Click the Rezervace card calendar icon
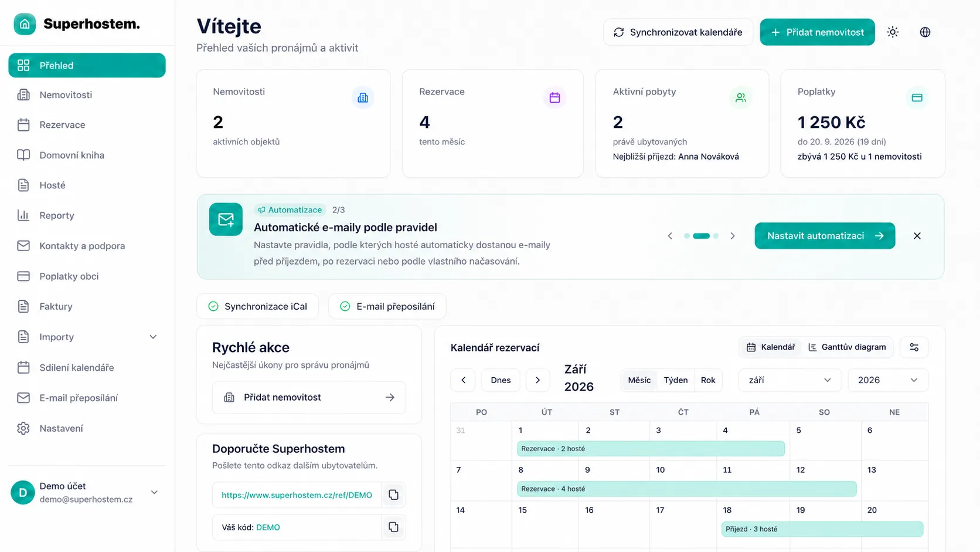980x552 pixels. (x=554, y=97)
